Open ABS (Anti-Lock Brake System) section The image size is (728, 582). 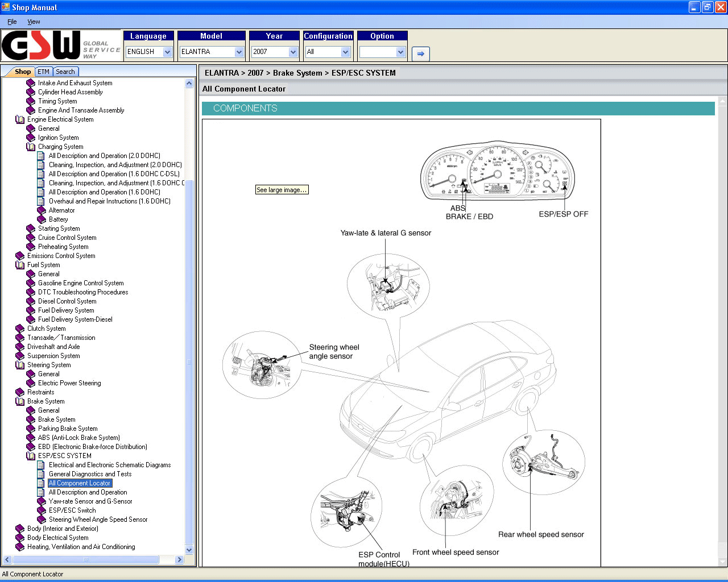tap(79, 438)
